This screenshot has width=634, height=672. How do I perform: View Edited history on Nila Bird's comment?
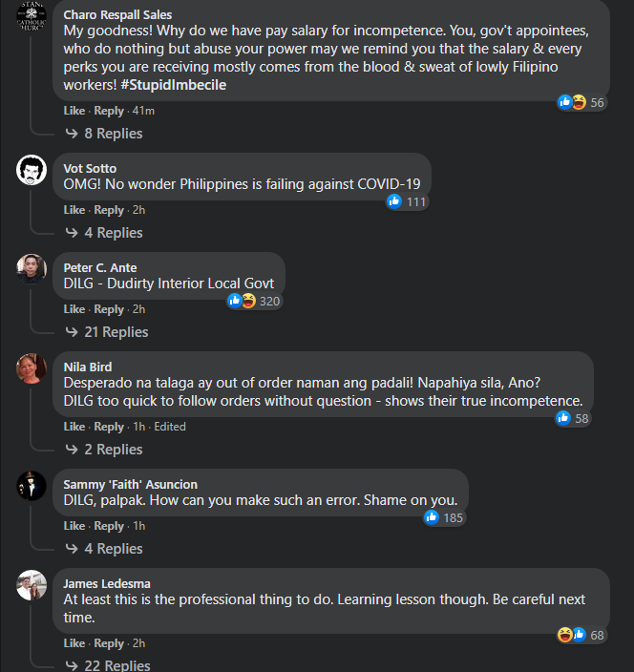click(170, 427)
